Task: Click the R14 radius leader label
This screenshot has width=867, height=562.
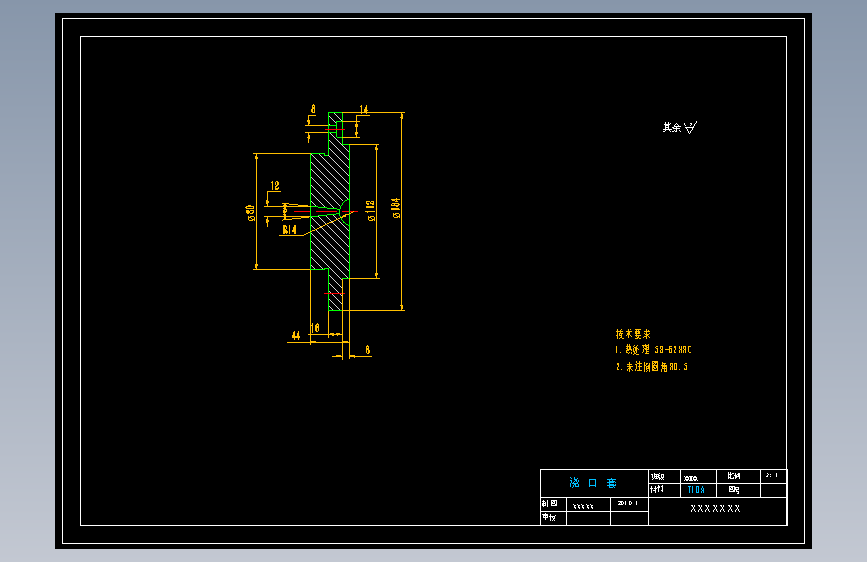Action: tap(289, 230)
